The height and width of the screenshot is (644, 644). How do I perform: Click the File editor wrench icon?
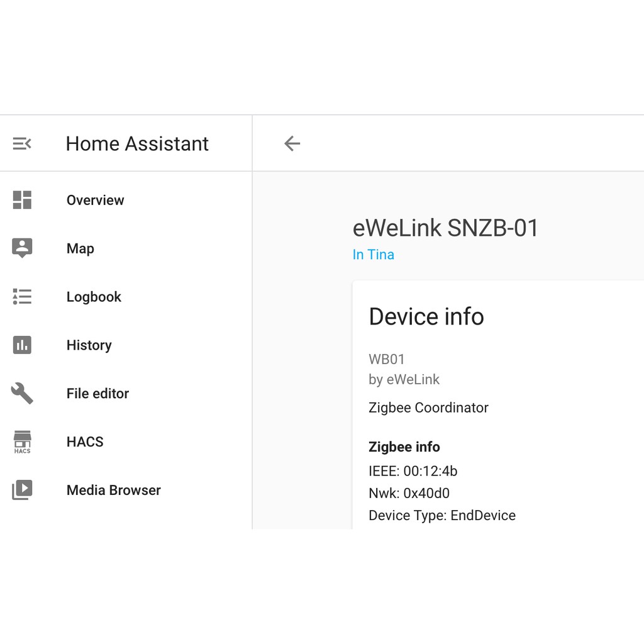click(22, 393)
